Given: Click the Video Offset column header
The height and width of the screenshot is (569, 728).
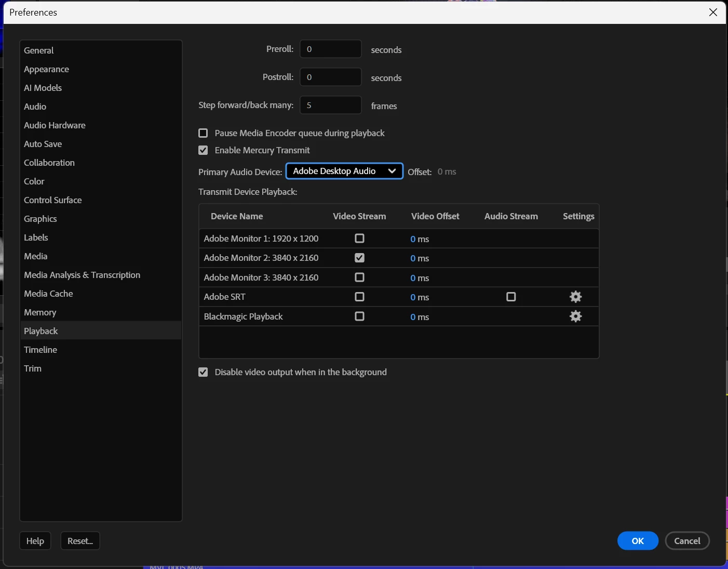Looking at the screenshot, I should [x=435, y=216].
